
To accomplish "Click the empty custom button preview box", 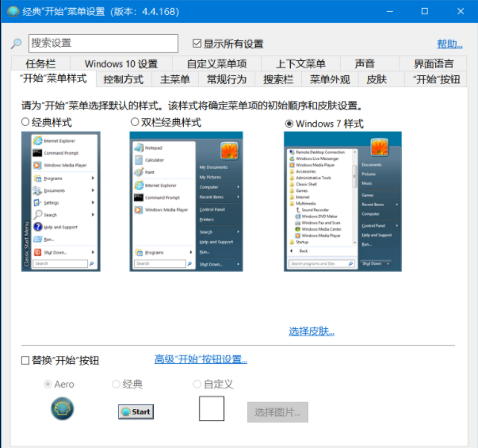I will pos(211,409).
